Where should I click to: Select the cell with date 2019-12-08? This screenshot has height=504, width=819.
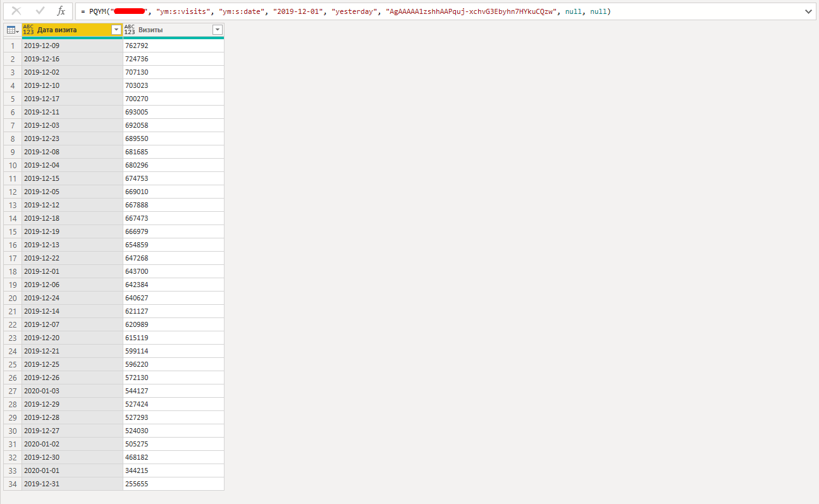pos(72,152)
